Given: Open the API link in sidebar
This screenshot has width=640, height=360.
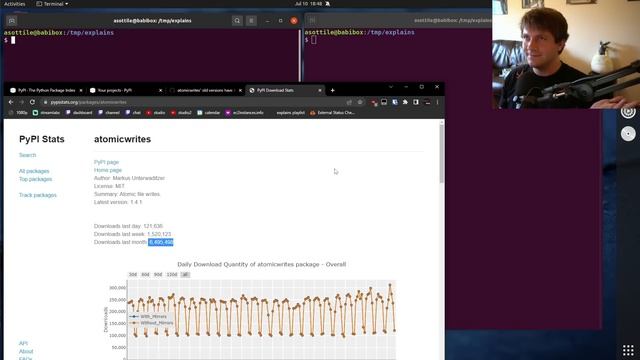Looking at the screenshot, I should coord(23,343).
